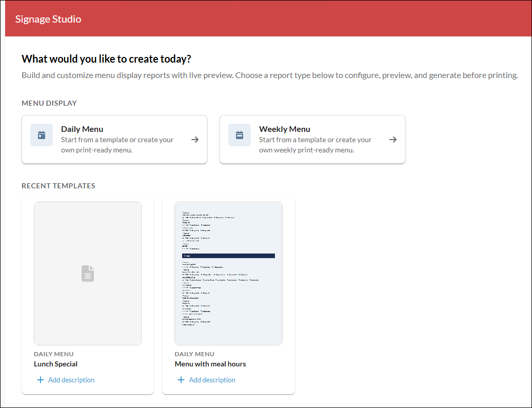The height and width of the screenshot is (408, 532).
Task: Click the document icon in Lunch Special preview
Action: 88,273
